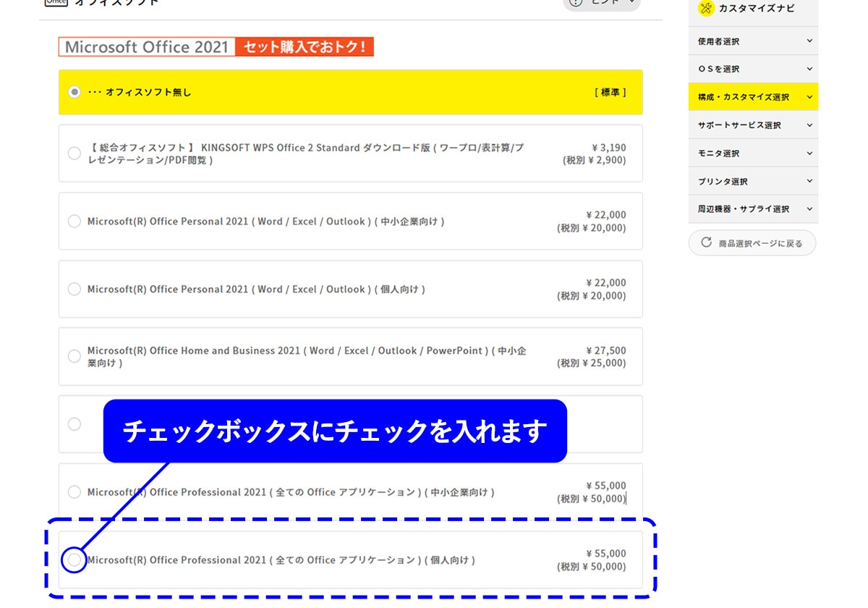
Task: Open the モニタ選択 chevron in the navigation
Action: (x=809, y=153)
